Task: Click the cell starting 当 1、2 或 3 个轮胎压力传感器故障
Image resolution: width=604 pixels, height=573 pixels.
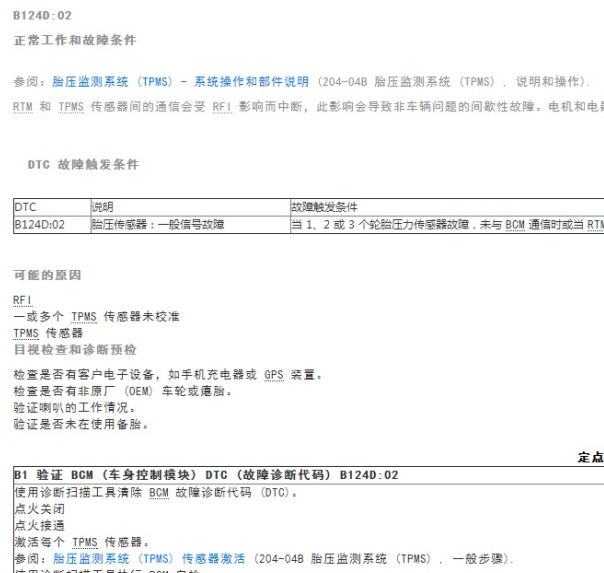Action: click(x=447, y=225)
